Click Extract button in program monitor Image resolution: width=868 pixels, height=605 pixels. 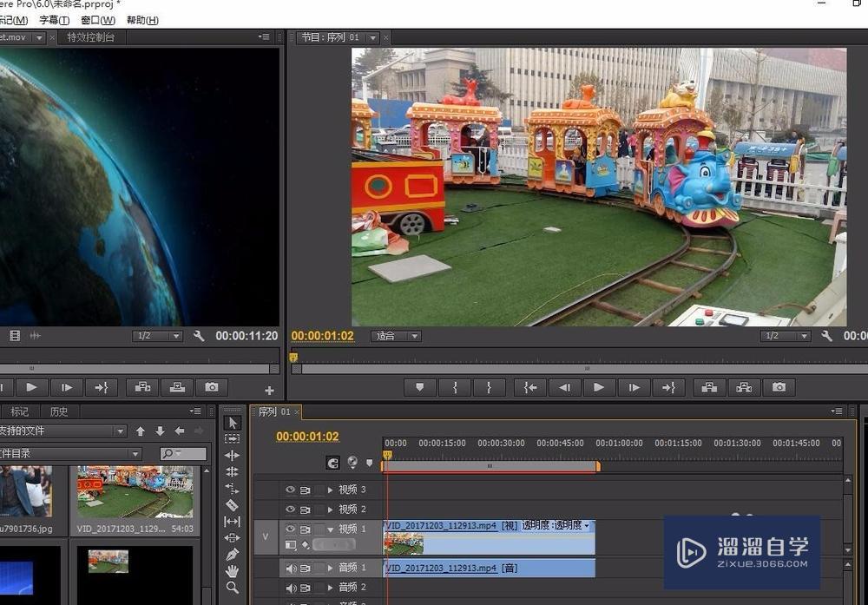pyautogui.click(x=744, y=387)
